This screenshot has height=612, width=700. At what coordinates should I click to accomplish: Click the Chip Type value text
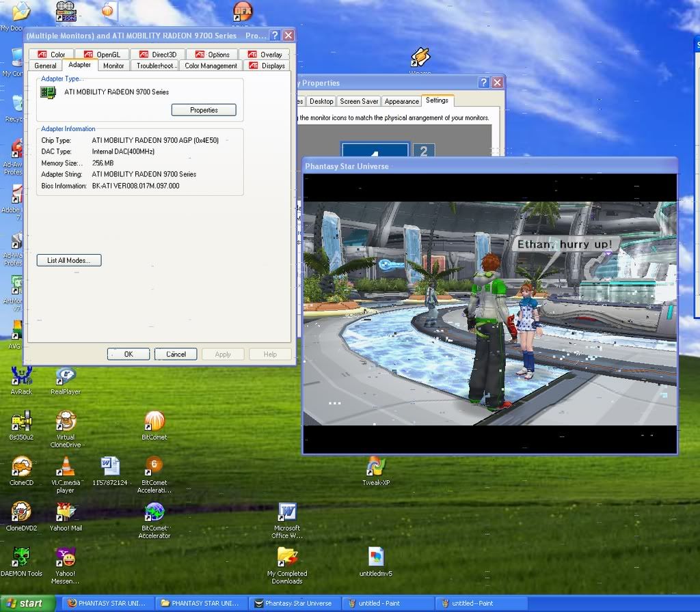pos(155,141)
